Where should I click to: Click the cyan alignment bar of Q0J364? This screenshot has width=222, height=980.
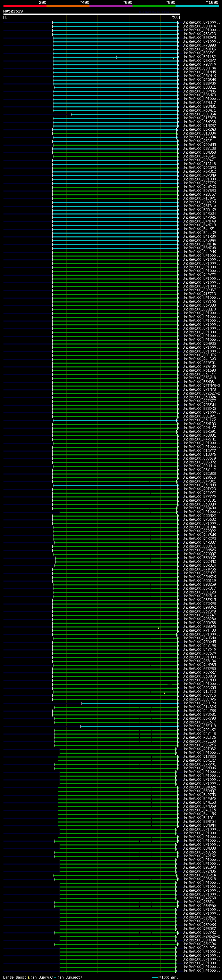point(125,114)
